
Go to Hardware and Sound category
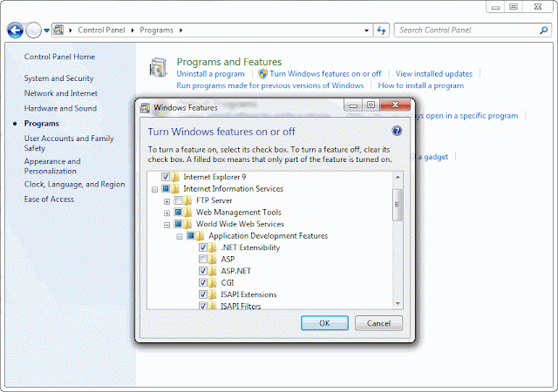point(60,108)
